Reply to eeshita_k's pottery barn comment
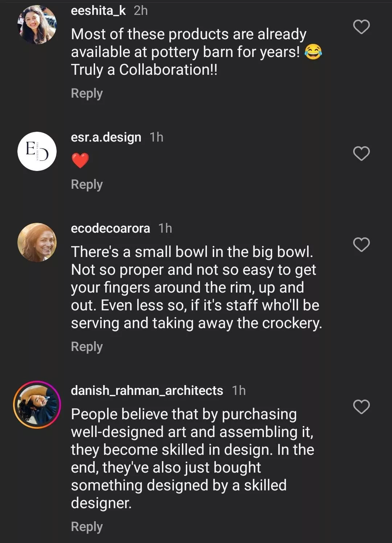Image resolution: width=392 pixels, height=543 pixels. tap(87, 93)
